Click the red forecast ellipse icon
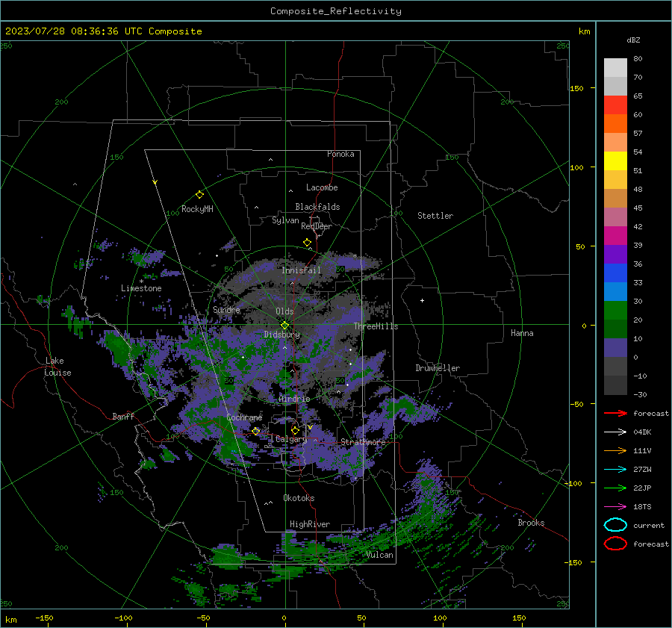 pyautogui.click(x=615, y=544)
